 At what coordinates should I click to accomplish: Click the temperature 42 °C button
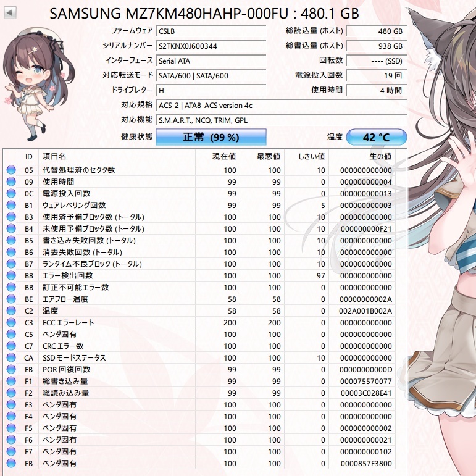[x=377, y=137]
